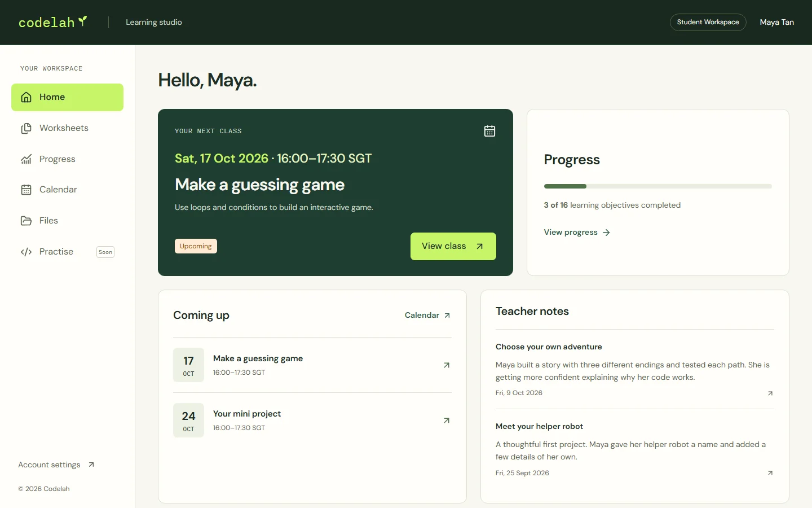Image resolution: width=812 pixels, height=508 pixels.
Task: Click the codelah sprout logo
Action: tap(82, 21)
